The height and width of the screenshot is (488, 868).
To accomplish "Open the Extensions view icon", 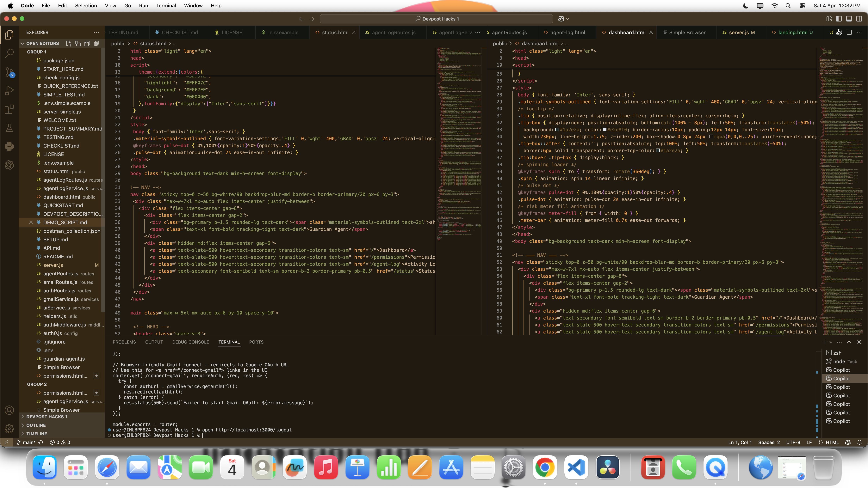I will [9, 109].
